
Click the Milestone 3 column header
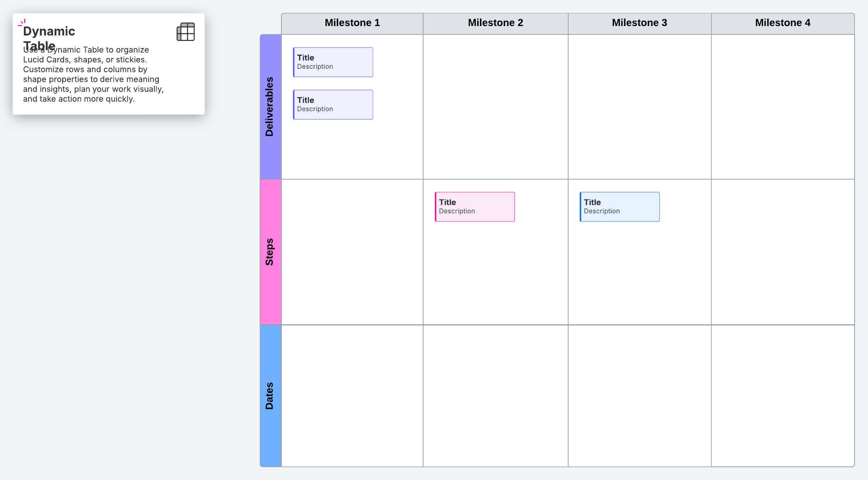[x=639, y=23]
